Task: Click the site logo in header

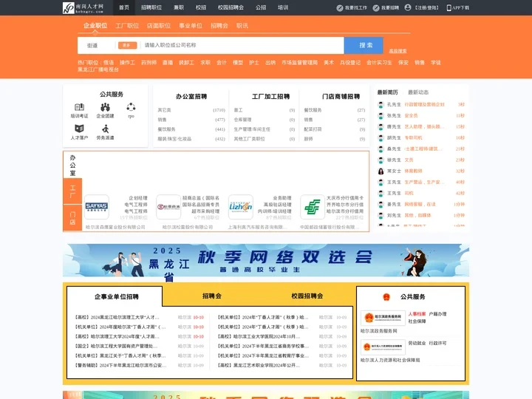Action: point(83,7)
